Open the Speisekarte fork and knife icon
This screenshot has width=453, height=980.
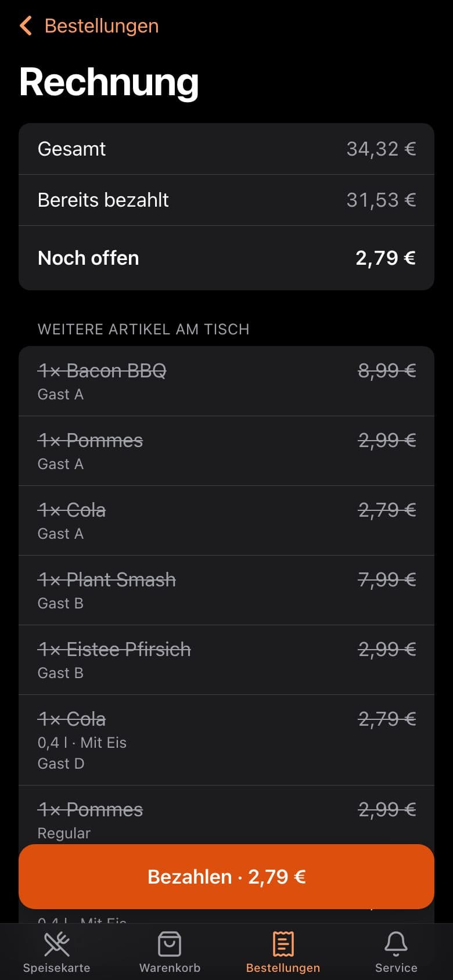pos(57,944)
